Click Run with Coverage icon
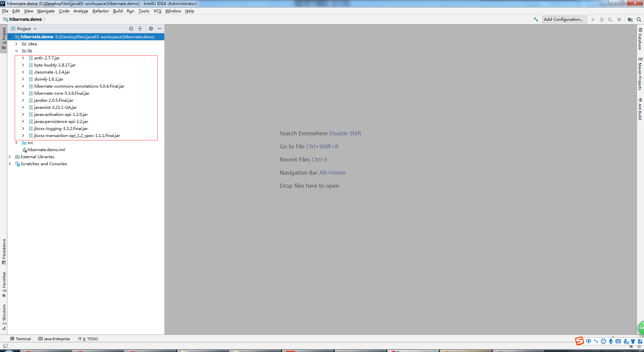This screenshot has height=352, width=644. 610,19
